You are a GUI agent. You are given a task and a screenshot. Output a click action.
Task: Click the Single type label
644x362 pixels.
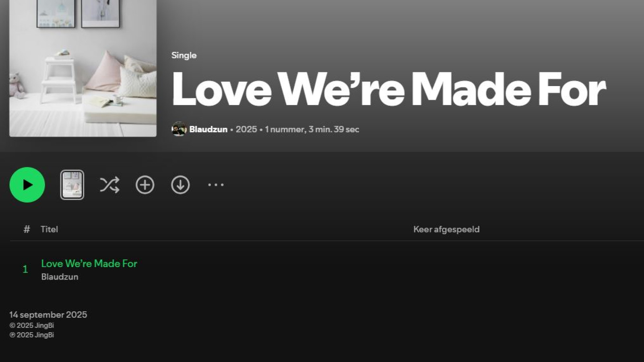184,56
